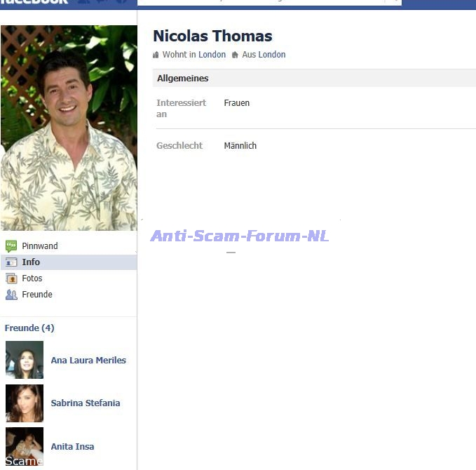This screenshot has height=470, width=476.
Task: Click Ana Laura Meriles' friend thumbnail
Action: point(25,360)
